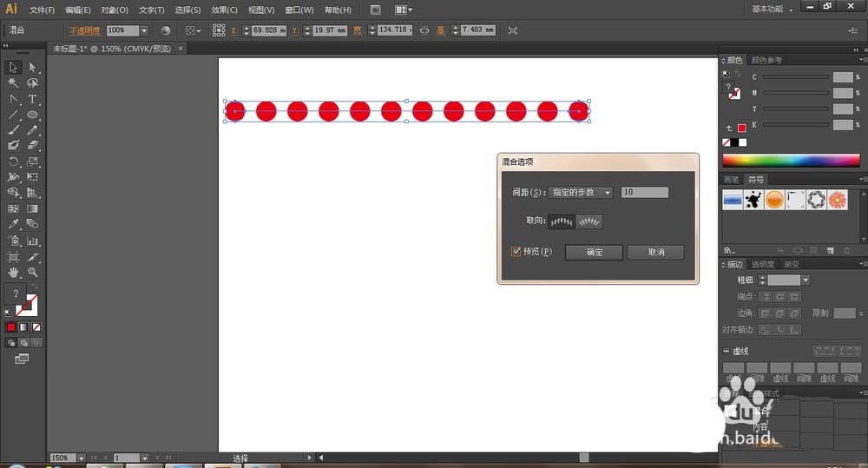This screenshot has width=868, height=468.
Task: Select the Perspective Grid tool
Action: 33,193
